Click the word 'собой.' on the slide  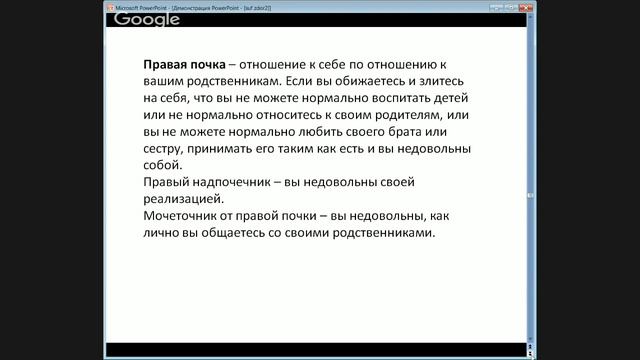[163, 165]
